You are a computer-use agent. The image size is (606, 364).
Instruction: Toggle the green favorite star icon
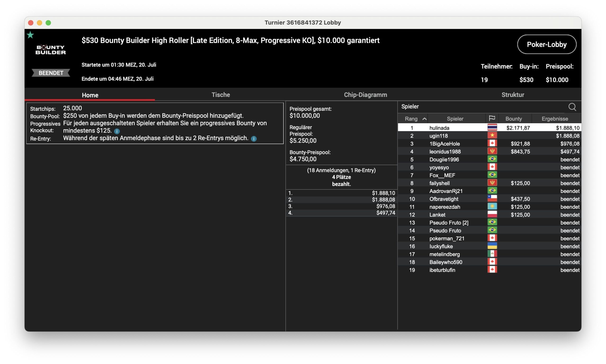click(30, 35)
